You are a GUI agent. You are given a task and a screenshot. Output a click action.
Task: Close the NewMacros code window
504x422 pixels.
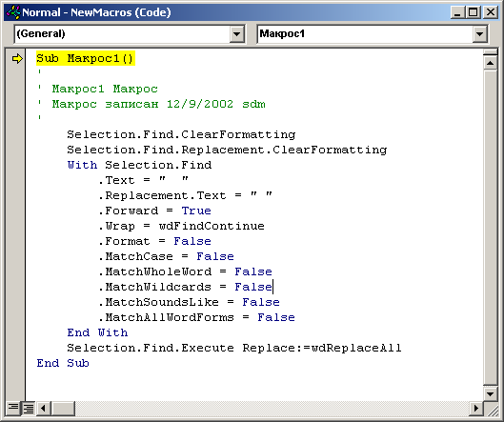click(491, 12)
